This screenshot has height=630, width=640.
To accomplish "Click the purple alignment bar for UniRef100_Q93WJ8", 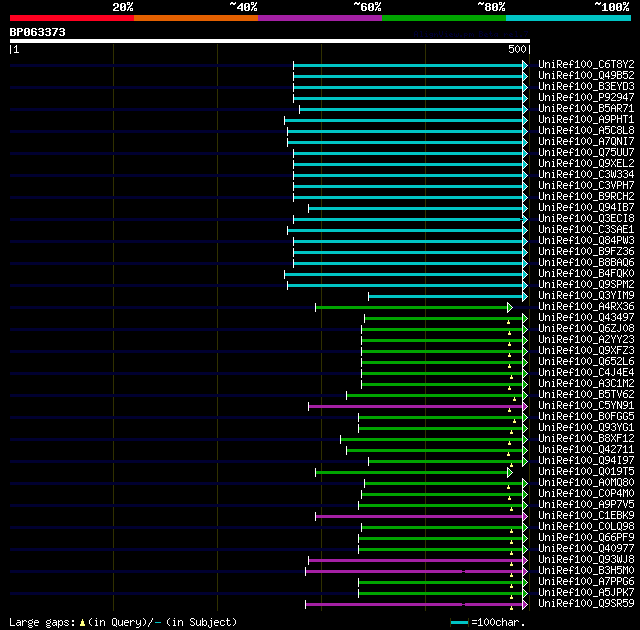I will pyautogui.click(x=418, y=561).
